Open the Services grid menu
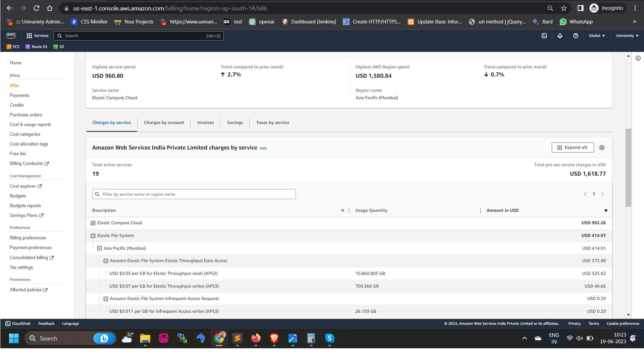This screenshot has height=362, width=644. pos(37,36)
